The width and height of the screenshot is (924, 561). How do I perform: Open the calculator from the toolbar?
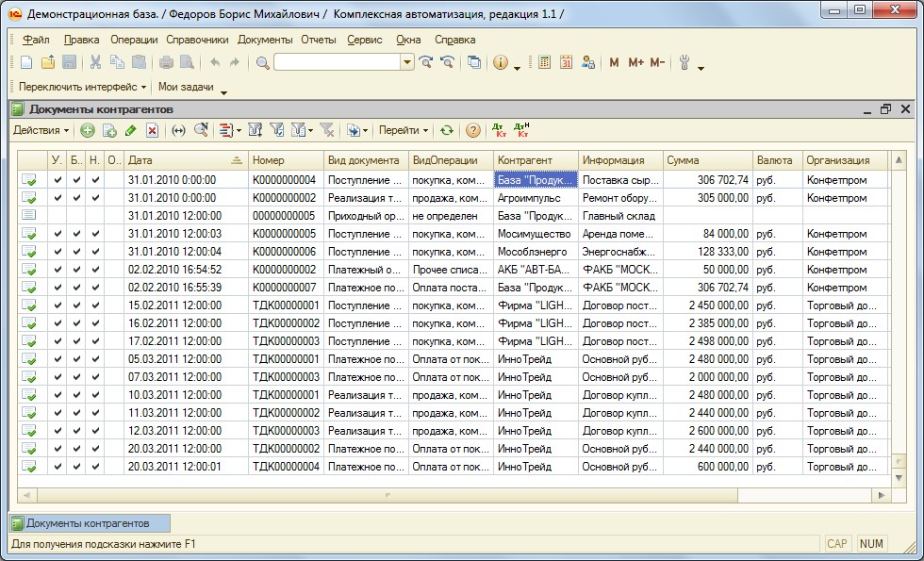pyautogui.click(x=544, y=62)
